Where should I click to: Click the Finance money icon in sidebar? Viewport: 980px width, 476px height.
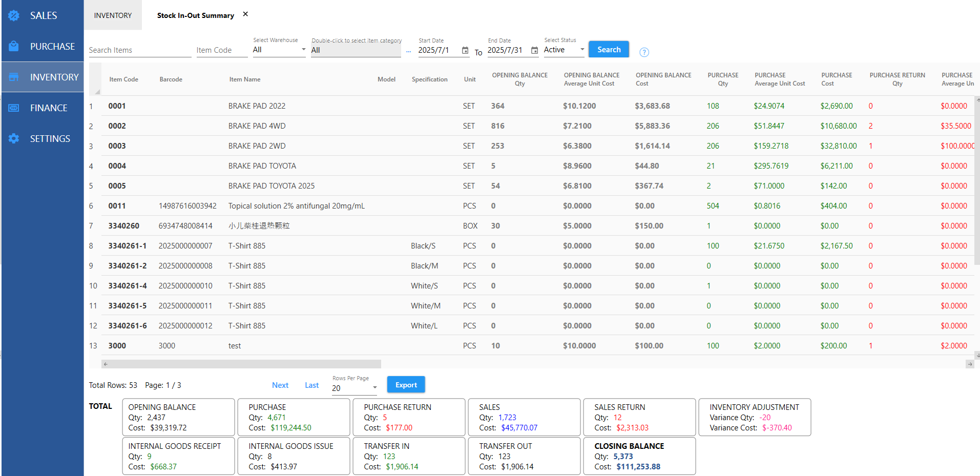click(14, 108)
